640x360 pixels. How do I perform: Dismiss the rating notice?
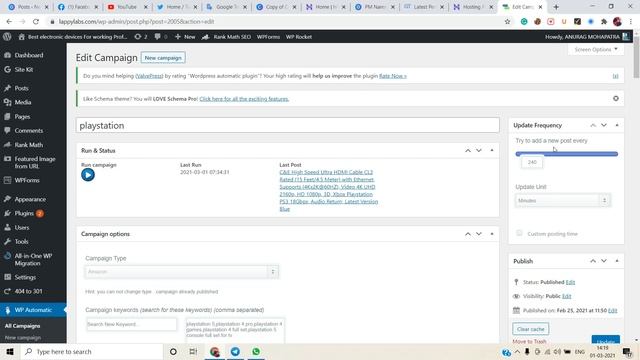point(616,76)
